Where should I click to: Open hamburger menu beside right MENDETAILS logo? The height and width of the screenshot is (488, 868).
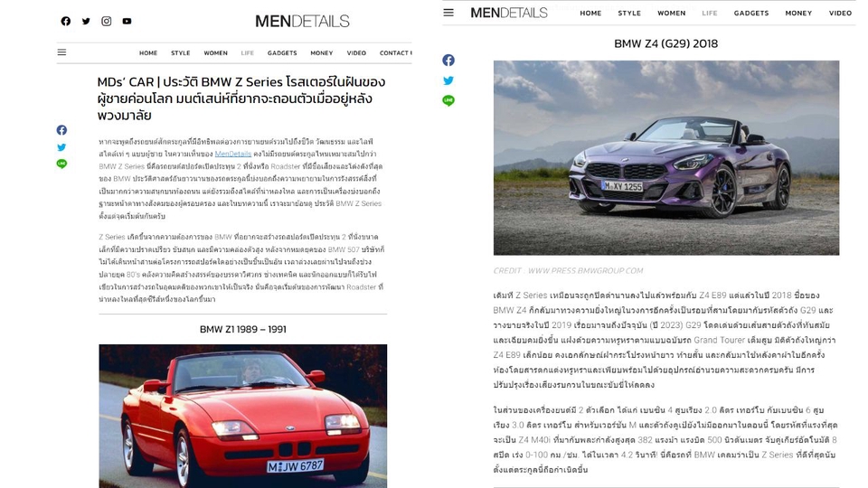pyautogui.click(x=448, y=12)
